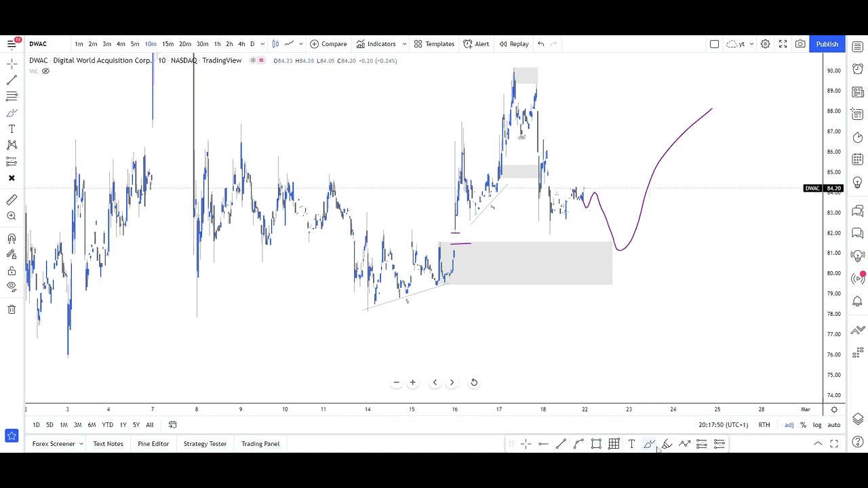The width and height of the screenshot is (868, 488).
Task: Click the undo arrow
Action: (540, 44)
